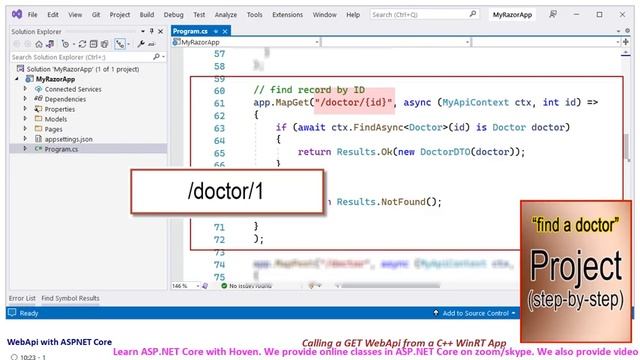Expand the Dependencies node

point(25,99)
